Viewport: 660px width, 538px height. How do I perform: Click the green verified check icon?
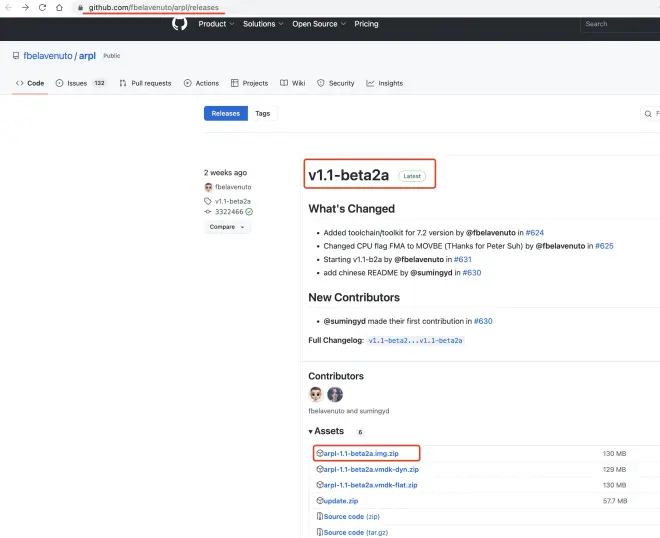tap(249, 212)
